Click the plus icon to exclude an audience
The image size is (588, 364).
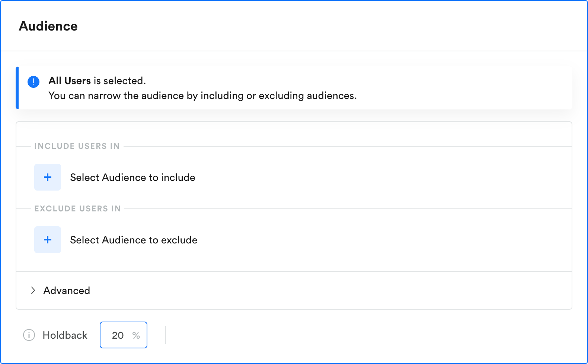click(48, 240)
